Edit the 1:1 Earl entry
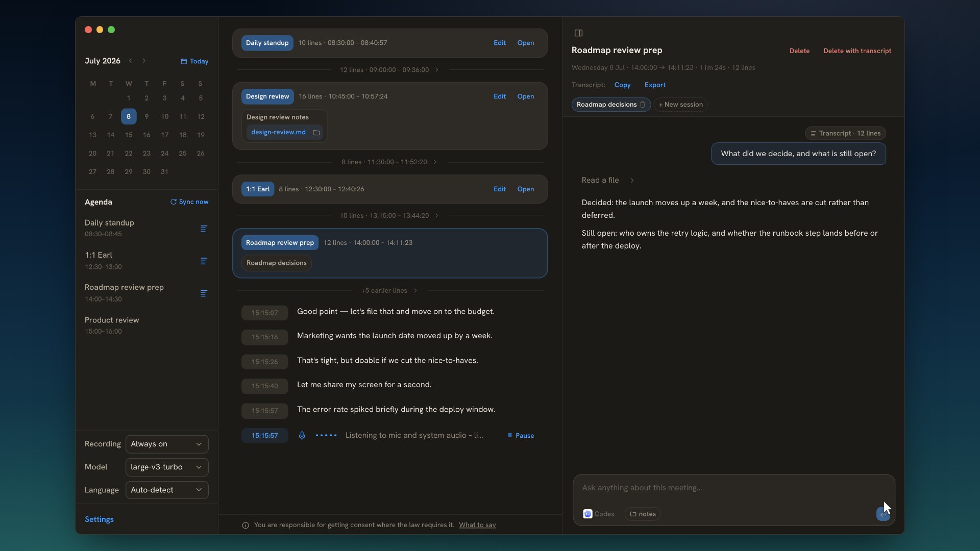 pos(500,189)
